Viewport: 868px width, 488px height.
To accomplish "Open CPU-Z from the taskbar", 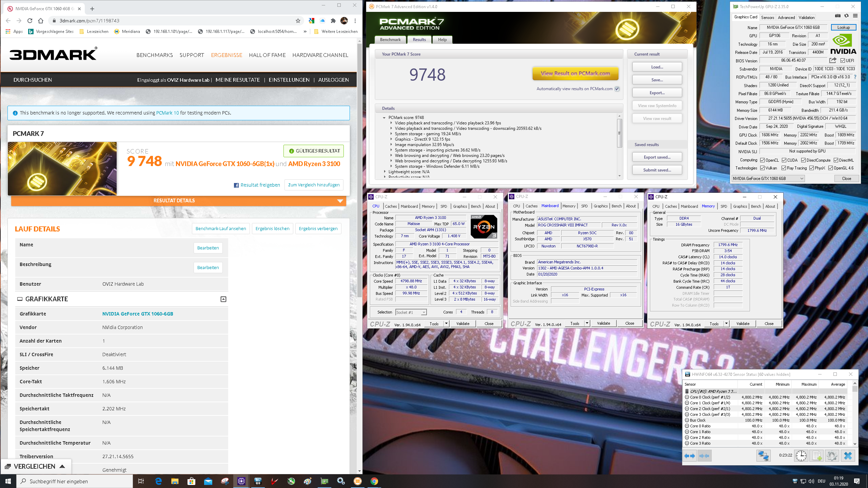I will coord(241,481).
